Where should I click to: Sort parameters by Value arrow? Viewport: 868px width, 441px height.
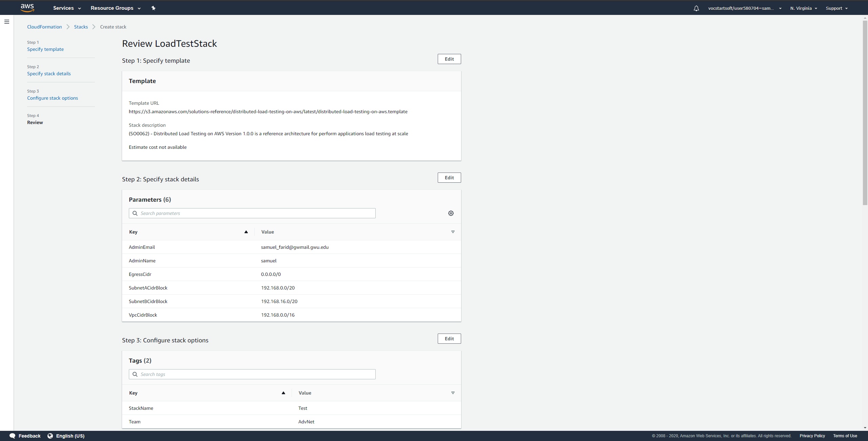[453, 232]
